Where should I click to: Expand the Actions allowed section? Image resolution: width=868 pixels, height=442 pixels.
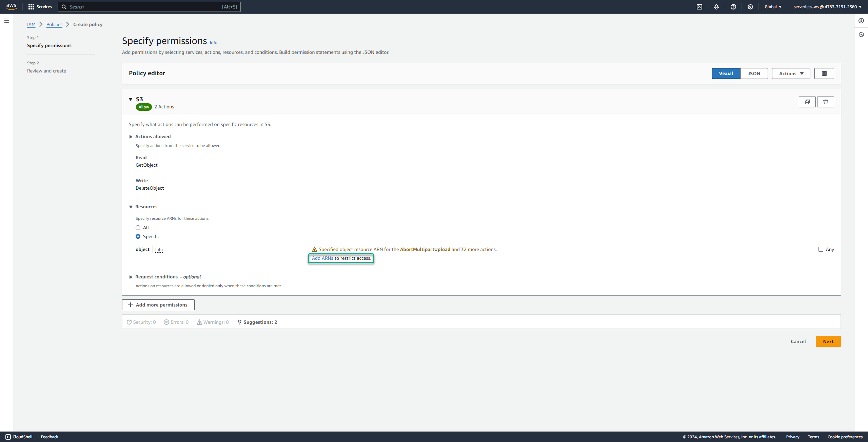(130, 136)
